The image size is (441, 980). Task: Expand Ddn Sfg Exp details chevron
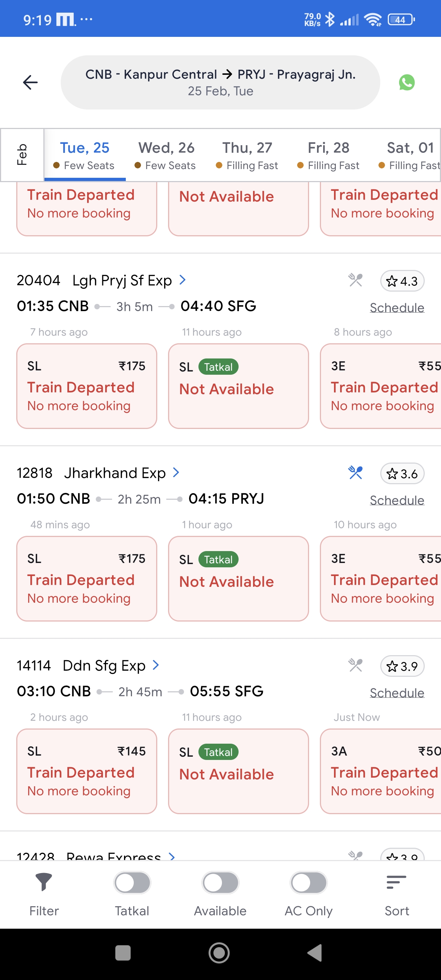click(x=156, y=665)
